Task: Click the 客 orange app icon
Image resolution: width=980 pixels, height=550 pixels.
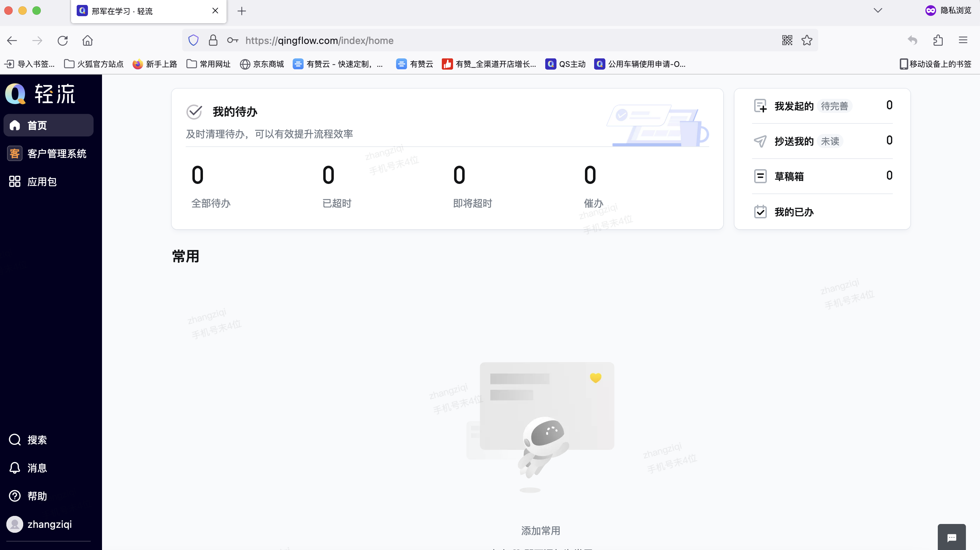Action: (x=15, y=153)
